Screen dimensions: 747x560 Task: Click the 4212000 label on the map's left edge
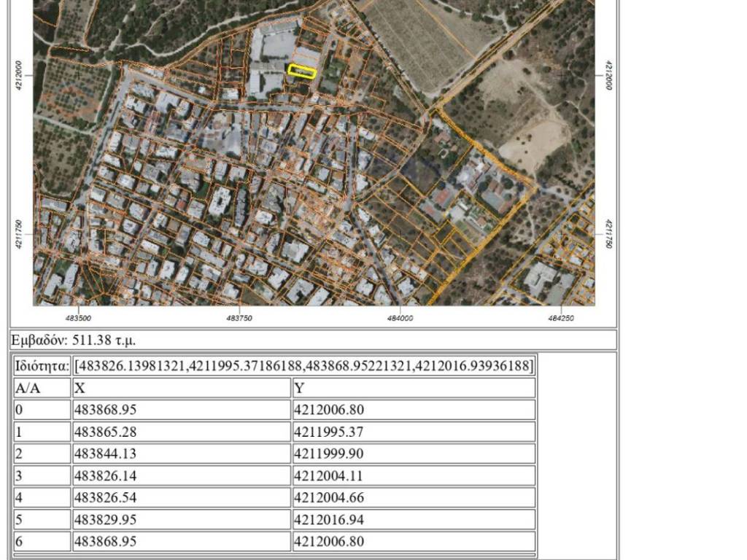[20, 75]
